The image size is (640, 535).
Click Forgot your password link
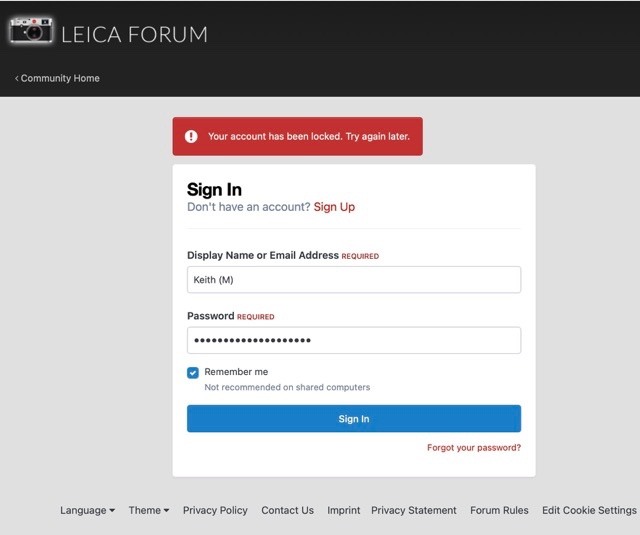coord(473,447)
